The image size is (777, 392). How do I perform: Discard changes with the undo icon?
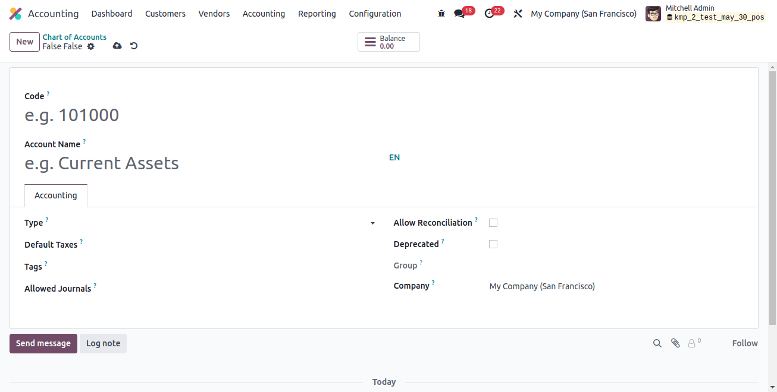(x=134, y=46)
